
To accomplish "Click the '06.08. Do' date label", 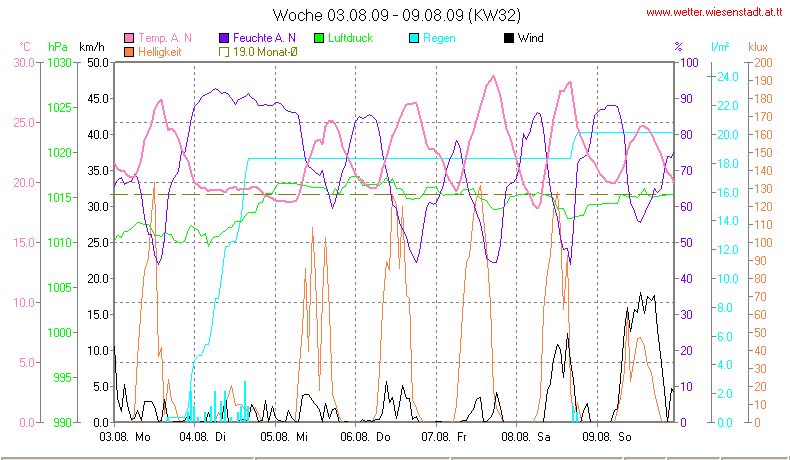I will (x=365, y=437).
